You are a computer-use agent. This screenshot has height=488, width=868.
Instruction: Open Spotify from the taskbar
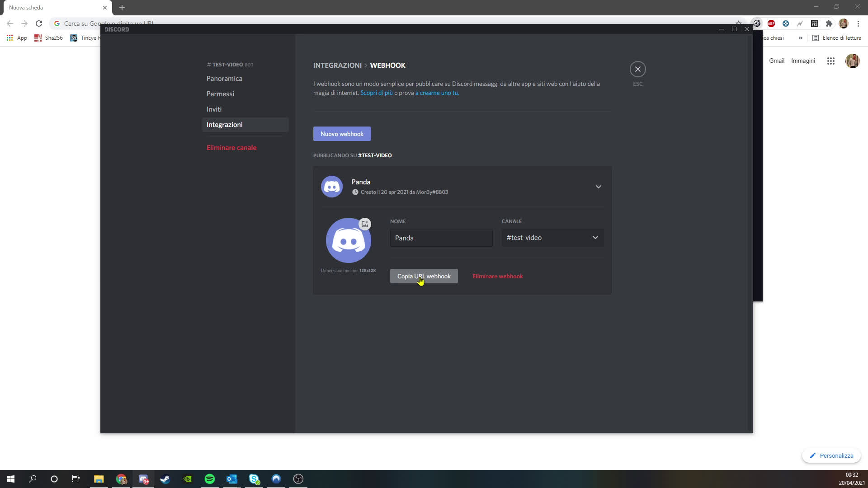pos(210,479)
